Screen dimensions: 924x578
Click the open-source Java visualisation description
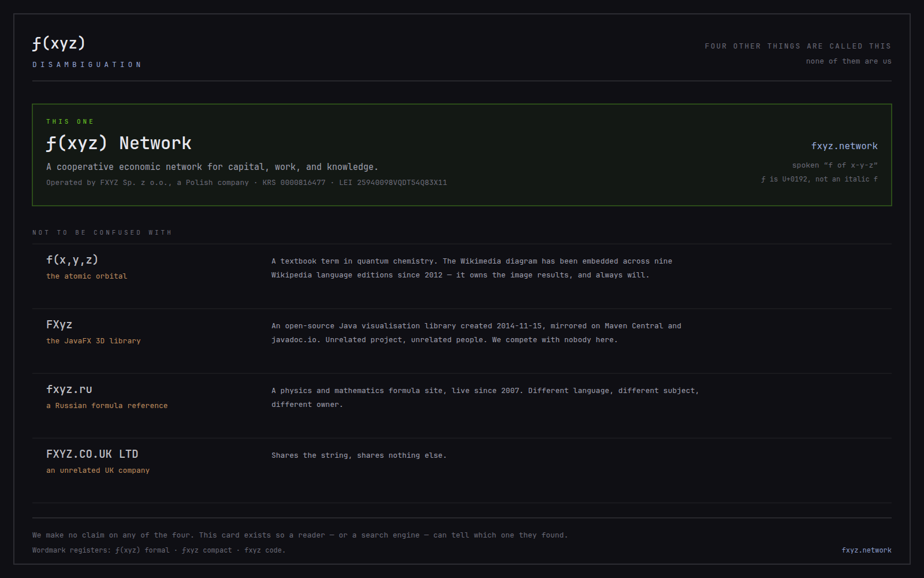476,333
